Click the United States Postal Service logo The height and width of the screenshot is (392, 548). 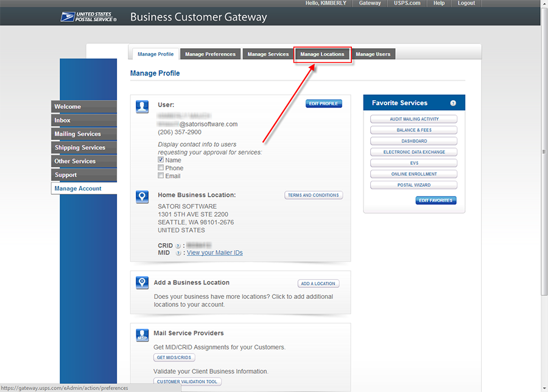coord(89,16)
